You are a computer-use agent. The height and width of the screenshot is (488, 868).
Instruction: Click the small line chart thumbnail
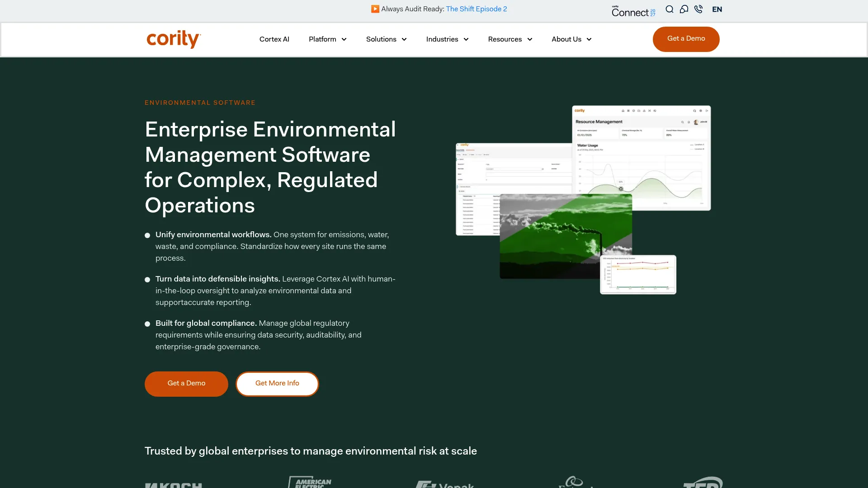[x=638, y=275]
